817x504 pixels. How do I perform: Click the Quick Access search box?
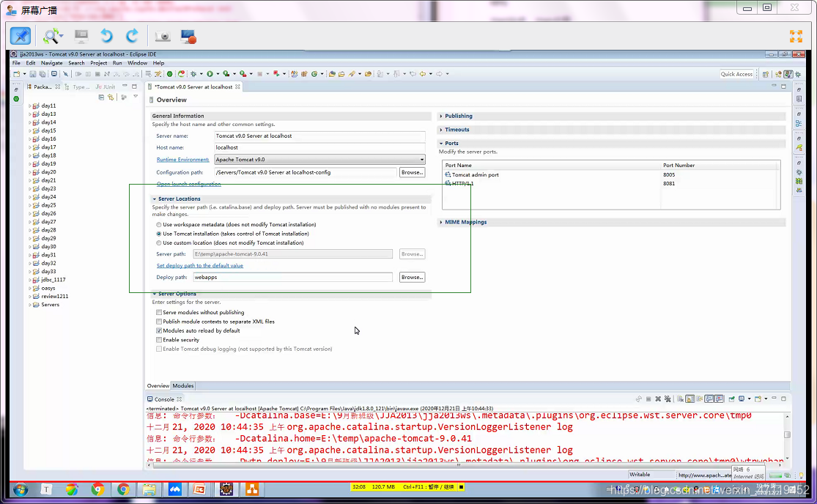(x=736, y=74)
